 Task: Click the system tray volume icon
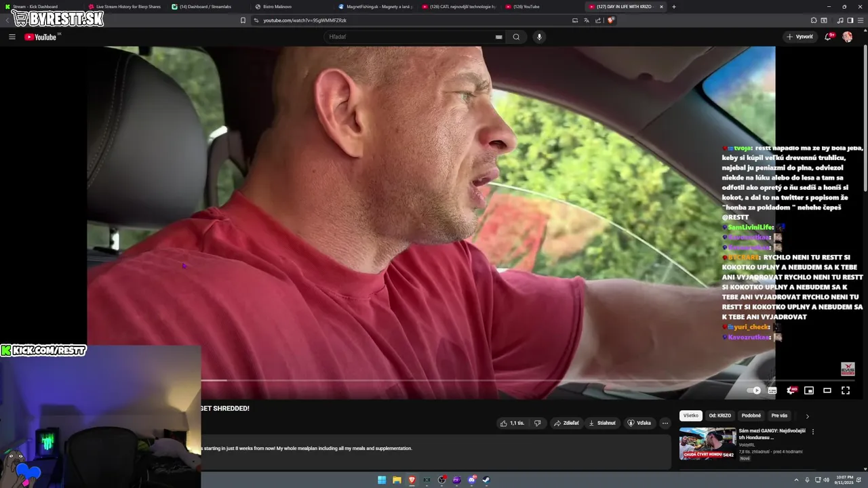[826, 480]
